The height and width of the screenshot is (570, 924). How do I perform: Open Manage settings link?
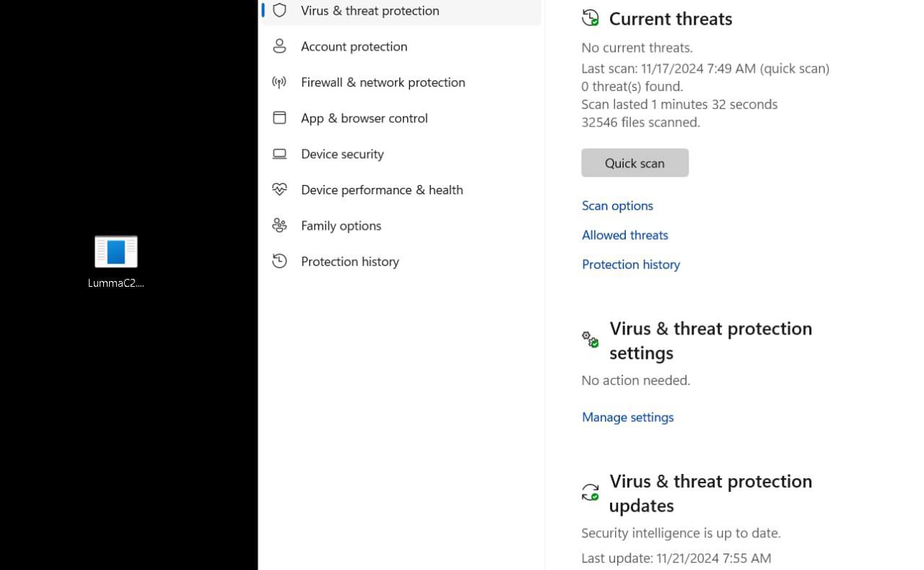point(627,417)
